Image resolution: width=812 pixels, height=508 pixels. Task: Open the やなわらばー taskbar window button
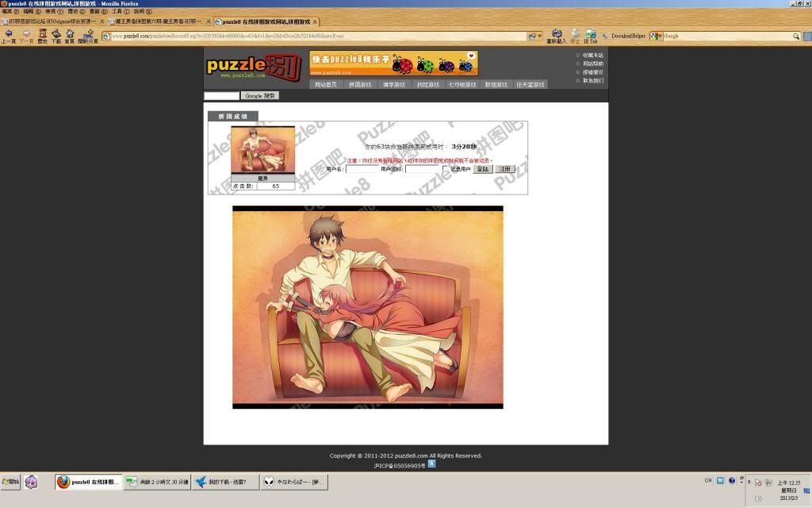pyautogui.click(x=293, y=482)
